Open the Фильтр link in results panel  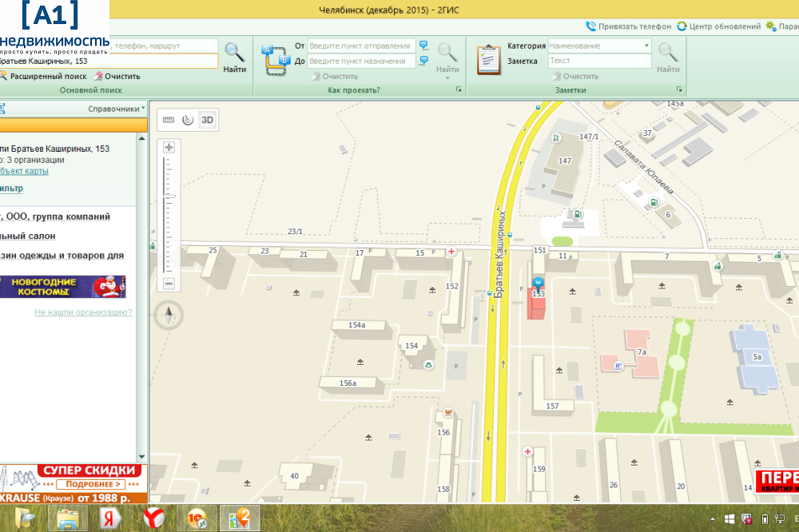point(11,188)
